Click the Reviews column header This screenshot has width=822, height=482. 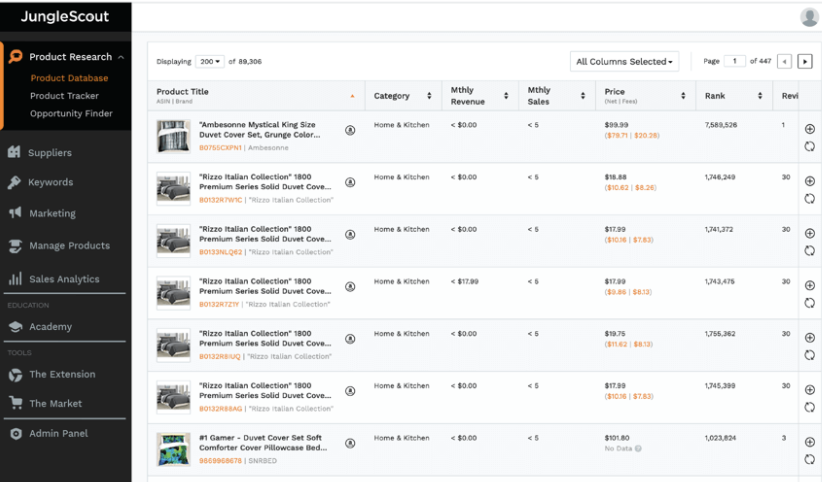click(789, 95)
